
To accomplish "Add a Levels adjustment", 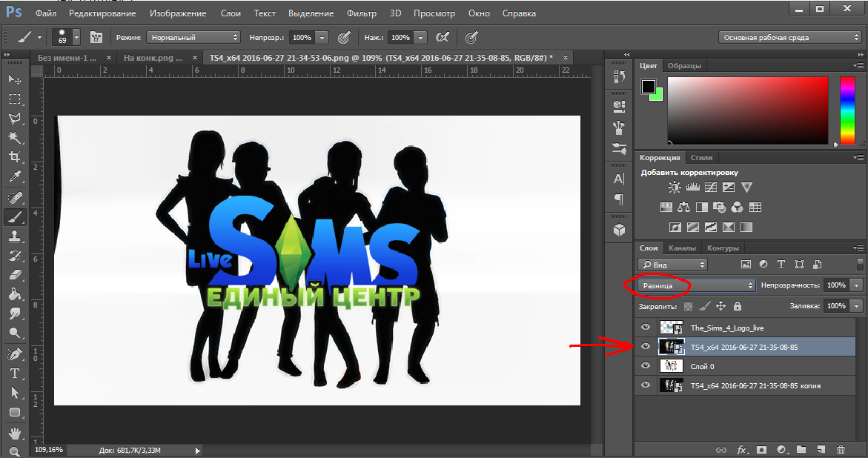I will [692, 187].
